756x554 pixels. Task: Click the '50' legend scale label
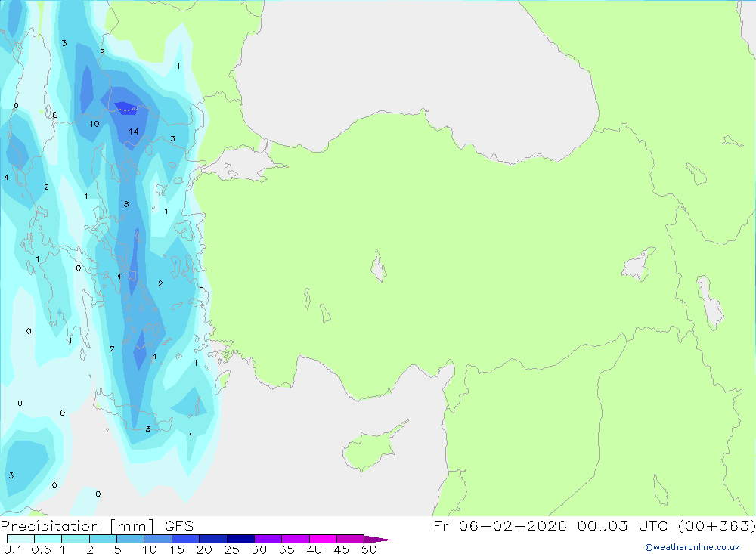click(x=370, y=549)
